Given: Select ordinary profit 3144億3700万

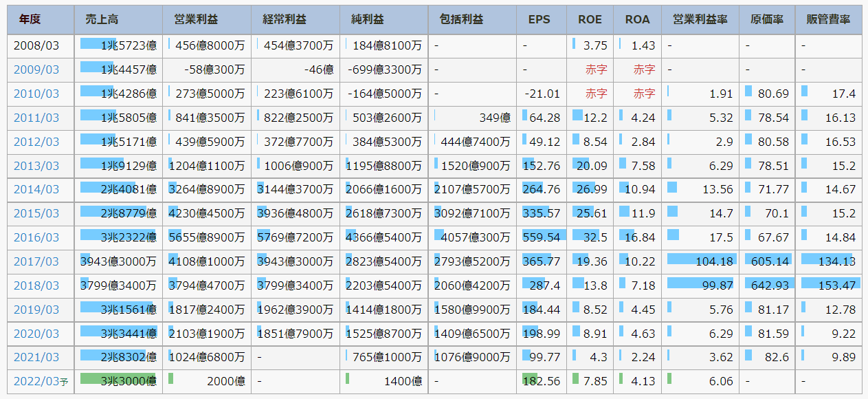Looking at the screenshot, I should [x=296, y=190].
